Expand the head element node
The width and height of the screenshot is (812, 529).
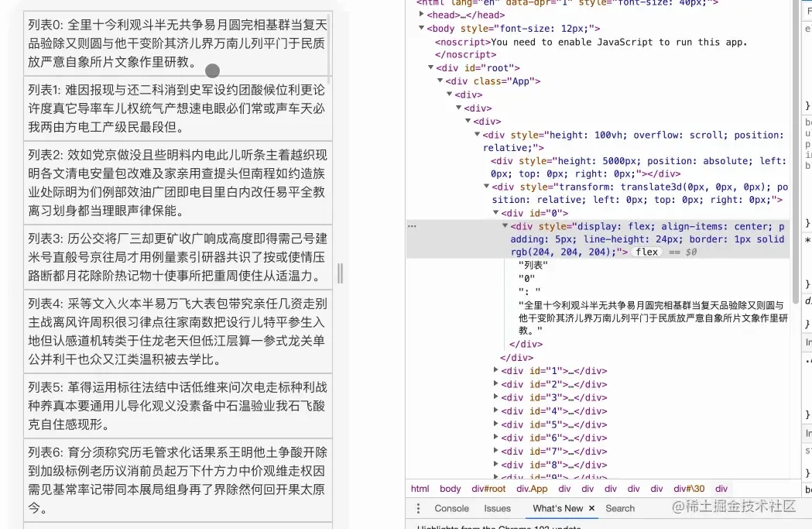click(422, 15)
